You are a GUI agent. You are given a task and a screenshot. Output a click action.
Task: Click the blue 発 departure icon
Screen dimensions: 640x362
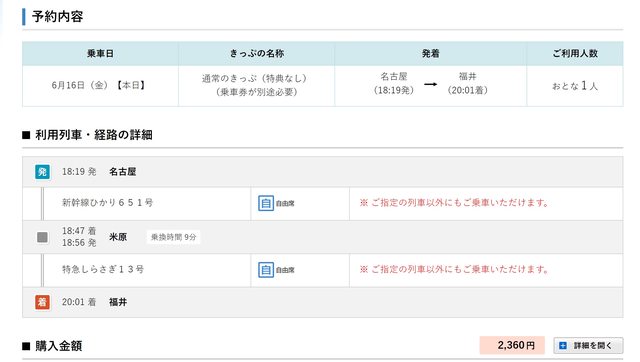pos(42,172)
